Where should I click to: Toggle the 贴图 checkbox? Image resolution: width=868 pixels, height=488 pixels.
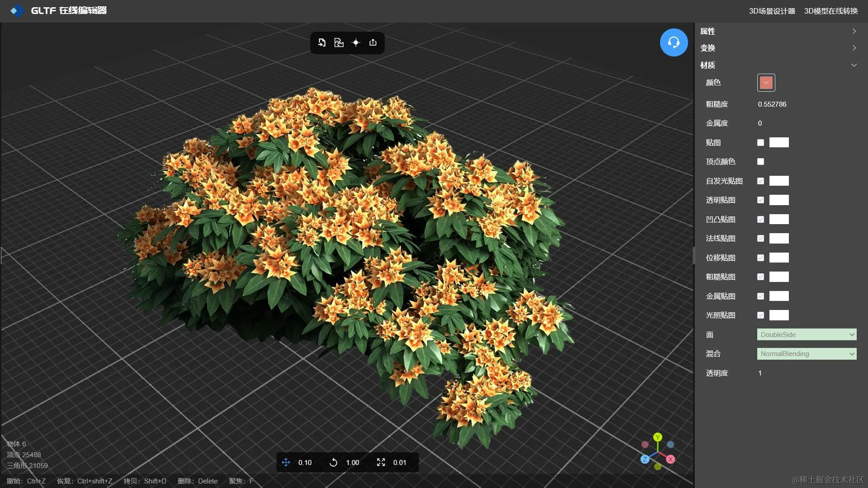pyautogui.click(x=760, y=143)
